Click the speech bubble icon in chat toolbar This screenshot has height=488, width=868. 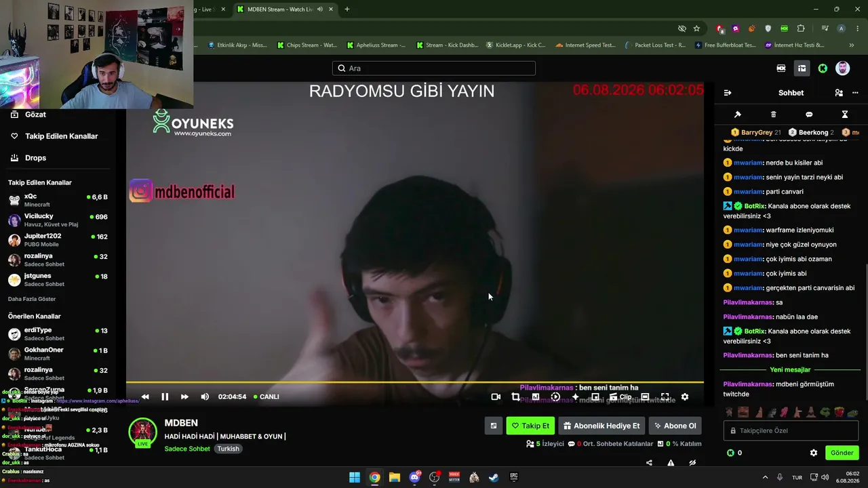pyautogui.click(x=809, y=115)
